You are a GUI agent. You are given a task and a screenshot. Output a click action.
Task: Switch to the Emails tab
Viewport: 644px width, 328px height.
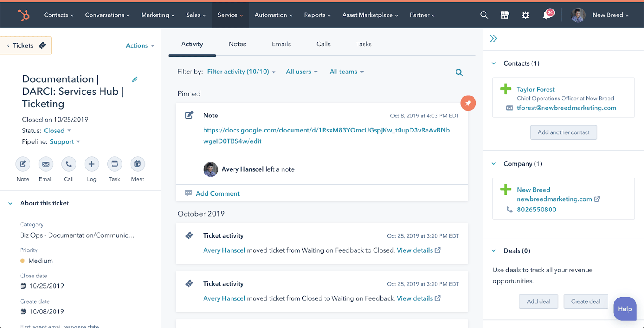281,44
